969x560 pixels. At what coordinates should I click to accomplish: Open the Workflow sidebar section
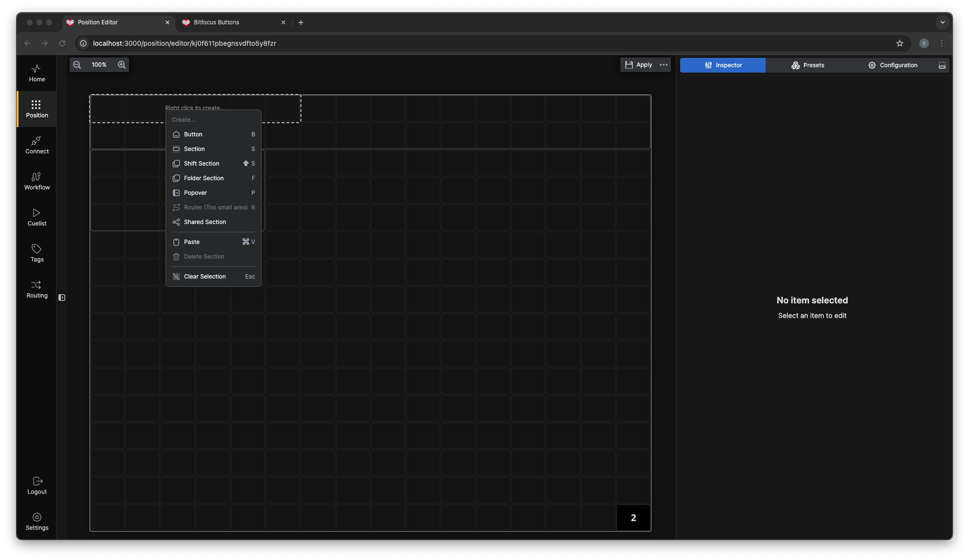37,181
